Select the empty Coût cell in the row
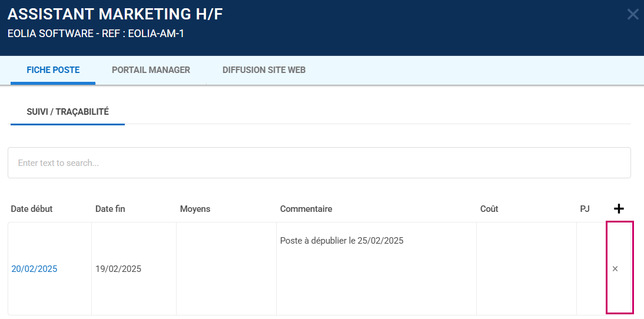 (x=526, y=269)
